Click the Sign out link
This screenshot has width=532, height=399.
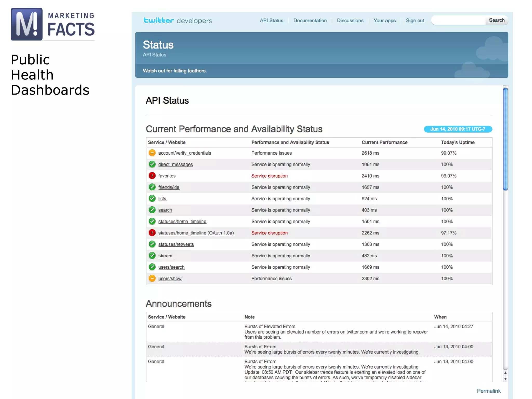coord(415,21)
